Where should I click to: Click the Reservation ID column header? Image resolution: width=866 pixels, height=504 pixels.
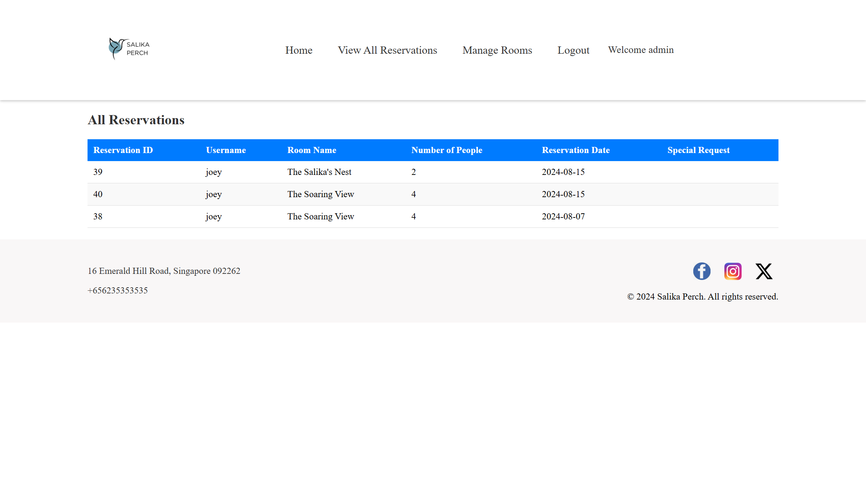point(123,150)
